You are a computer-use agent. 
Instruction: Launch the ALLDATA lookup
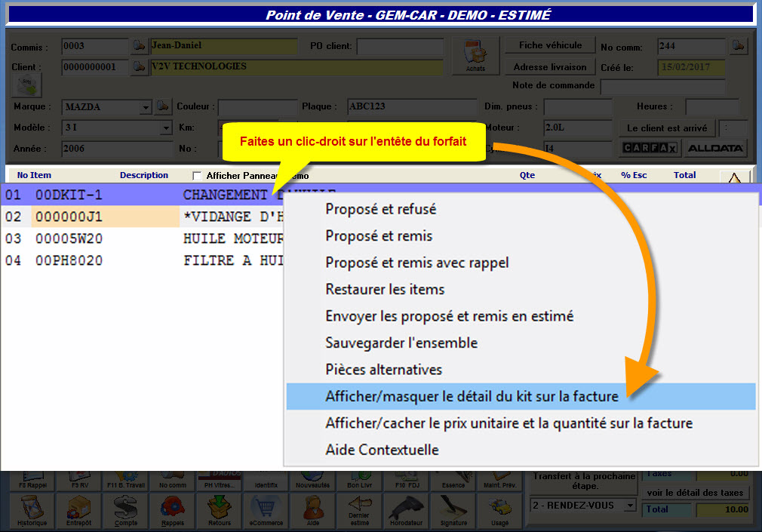[x=715, y=148]
